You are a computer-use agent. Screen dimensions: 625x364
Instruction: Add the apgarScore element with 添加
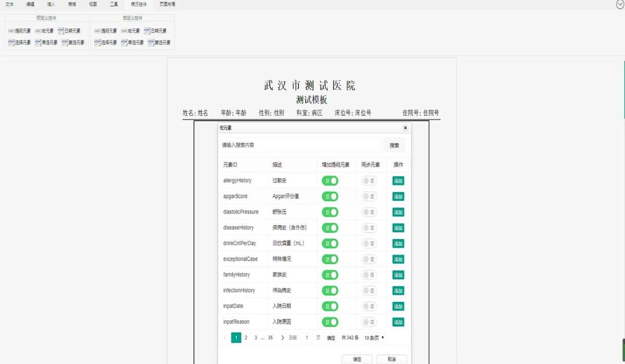(398, 196)
